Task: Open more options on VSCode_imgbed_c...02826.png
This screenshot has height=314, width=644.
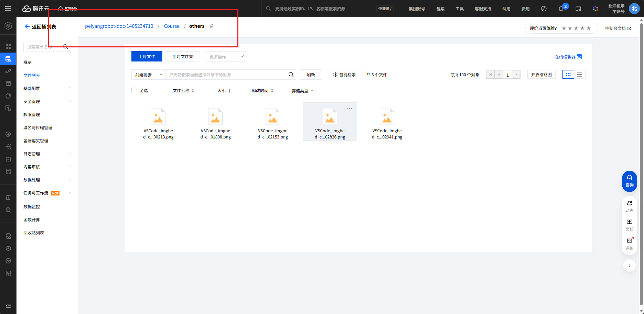Action: [x=349, y=109]
